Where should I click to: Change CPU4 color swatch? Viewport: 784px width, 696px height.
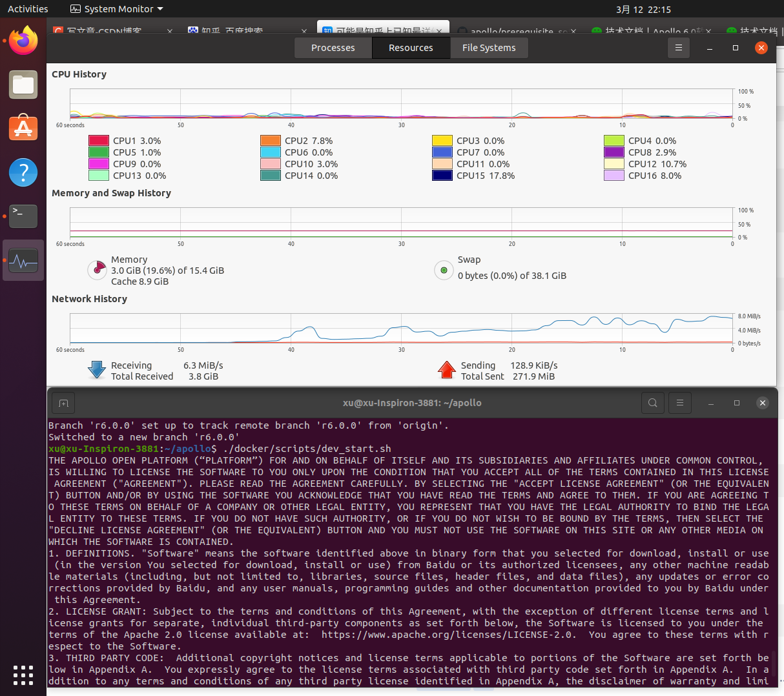coord(614,141)
